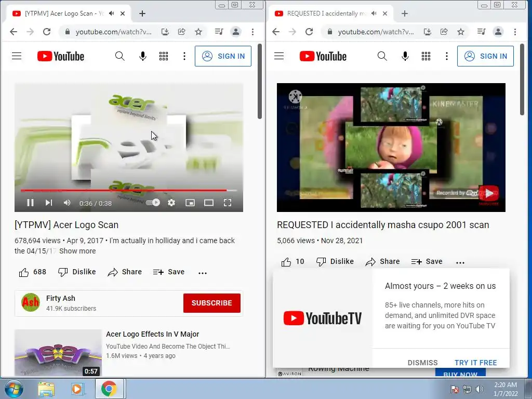Click SIGN IN in left YouTube window
Image resolution: width=532 pixels, height=399 pixels.
click(223, 56)
